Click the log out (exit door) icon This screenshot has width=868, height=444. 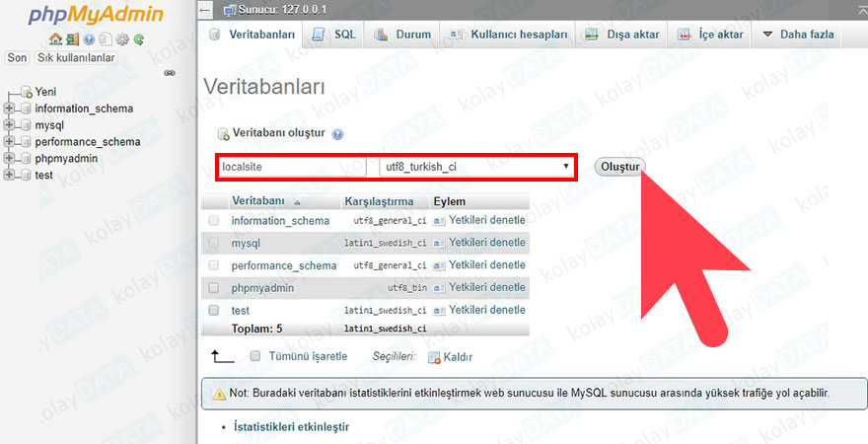tap(73, 39)
